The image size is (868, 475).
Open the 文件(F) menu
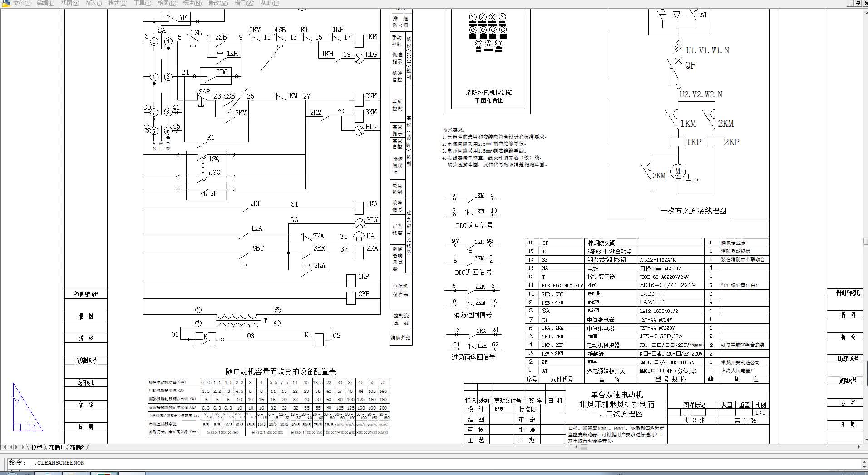[22, 3]
